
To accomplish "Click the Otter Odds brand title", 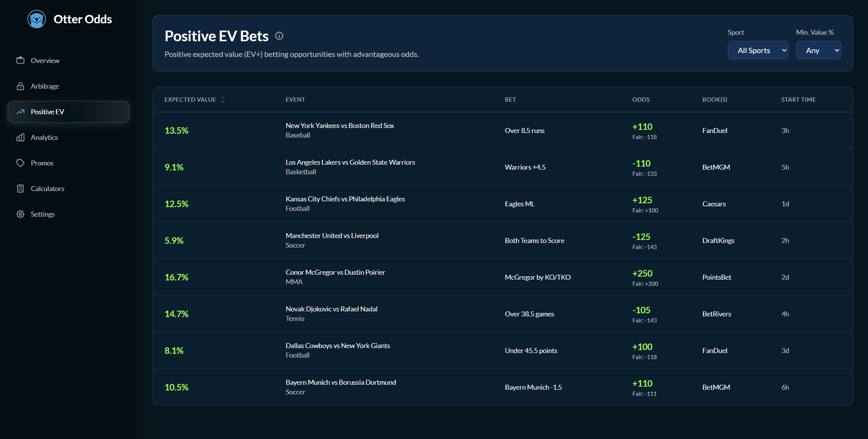I will click(83, 19).
